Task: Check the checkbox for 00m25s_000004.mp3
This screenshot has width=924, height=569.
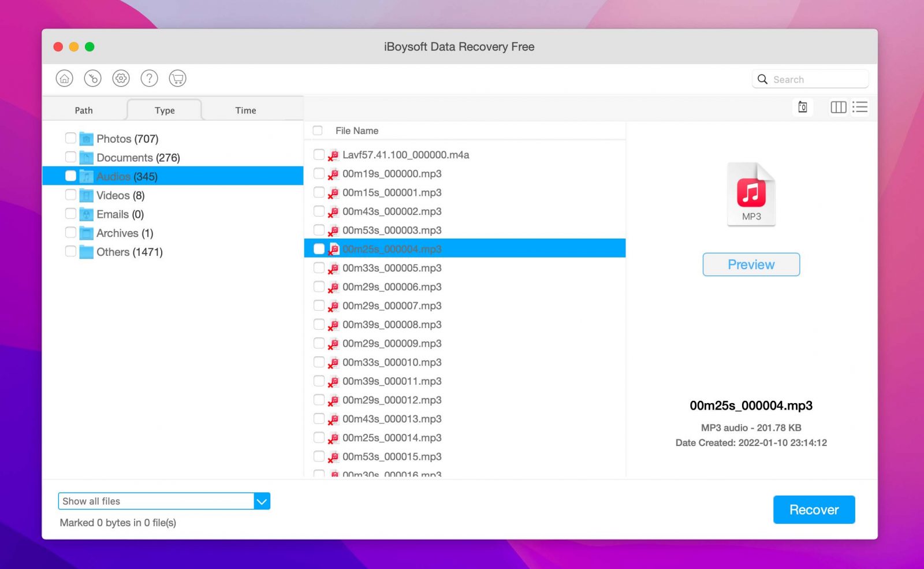Action: tap(319, 248)
